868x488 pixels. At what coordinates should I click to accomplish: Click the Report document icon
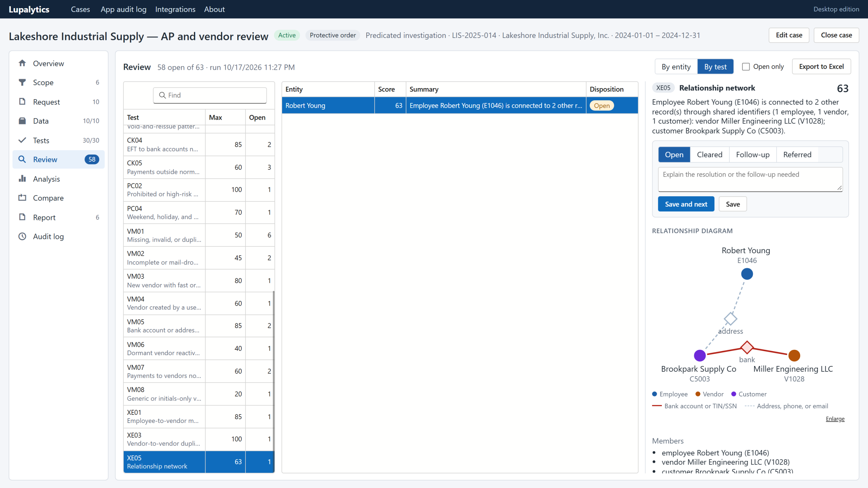22,217
